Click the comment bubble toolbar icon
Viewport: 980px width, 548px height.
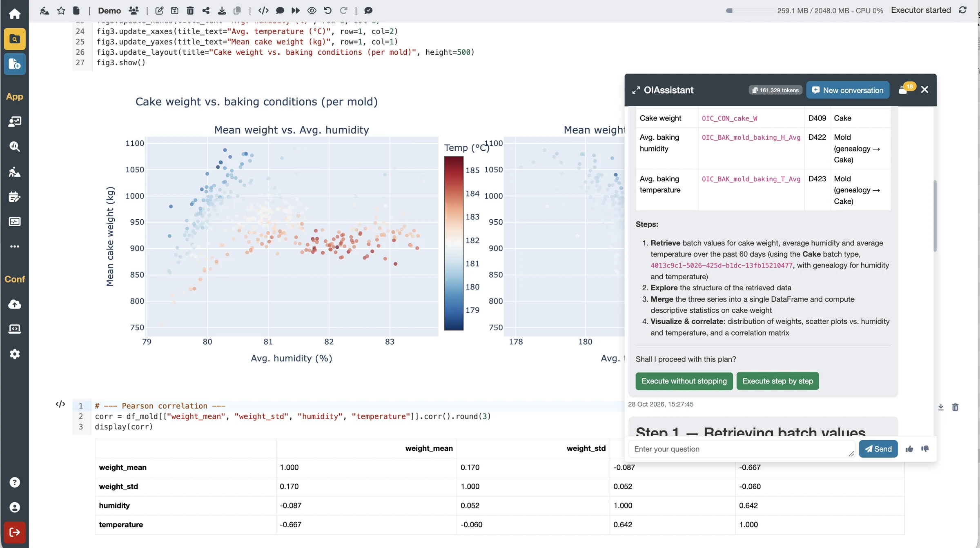click(280, 11)
